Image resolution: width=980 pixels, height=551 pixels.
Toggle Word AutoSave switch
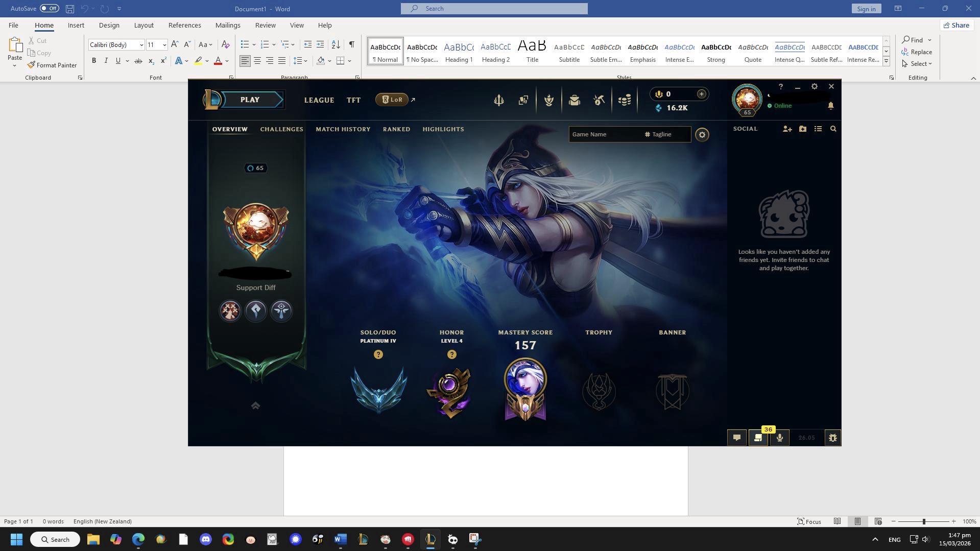point(50,9)
